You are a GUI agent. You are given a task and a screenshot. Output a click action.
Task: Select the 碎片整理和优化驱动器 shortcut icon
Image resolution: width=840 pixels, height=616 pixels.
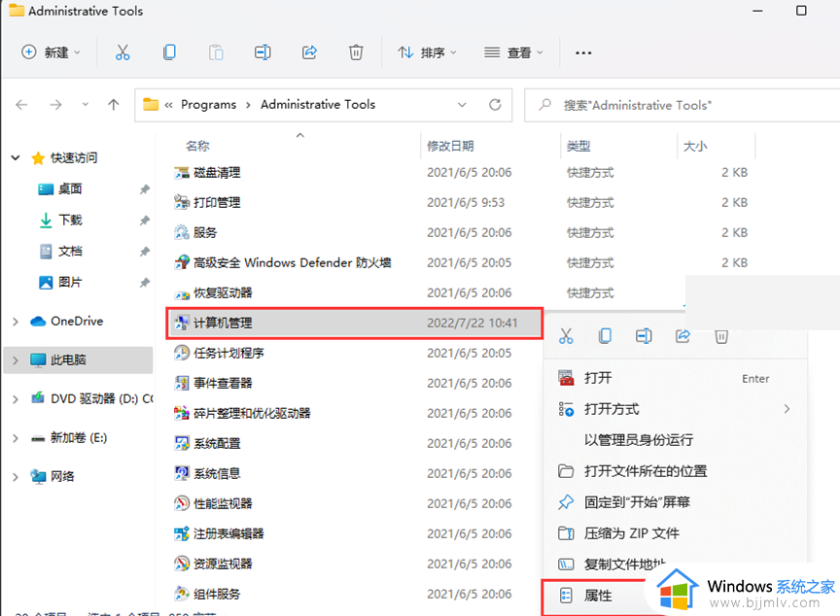[x=182, y=413]
